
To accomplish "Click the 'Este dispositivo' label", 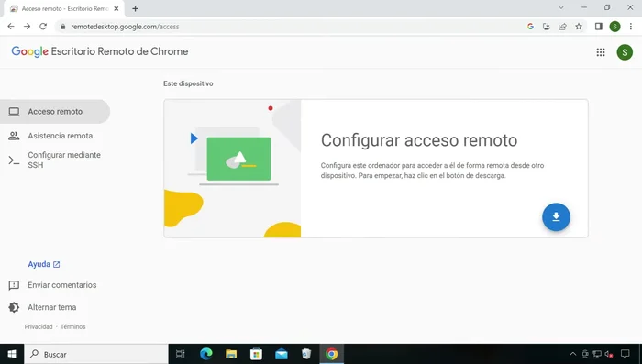I will [x=188, y=83].
